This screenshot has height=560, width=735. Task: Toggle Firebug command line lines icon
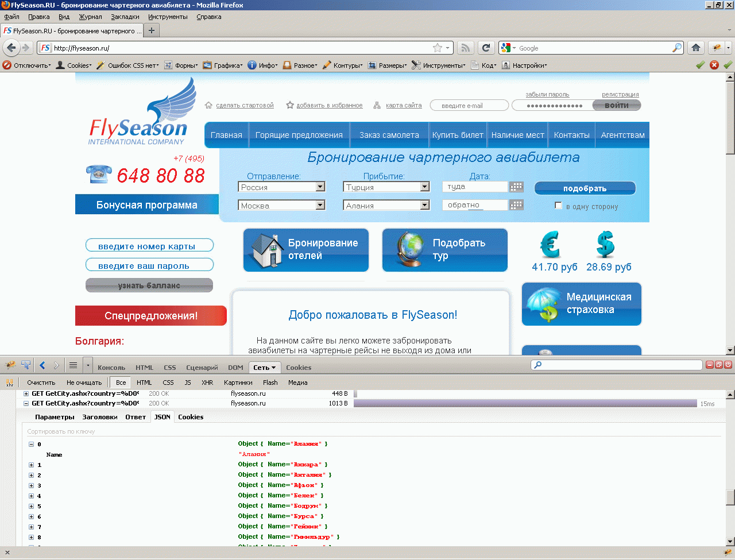[x=73, y=365]
